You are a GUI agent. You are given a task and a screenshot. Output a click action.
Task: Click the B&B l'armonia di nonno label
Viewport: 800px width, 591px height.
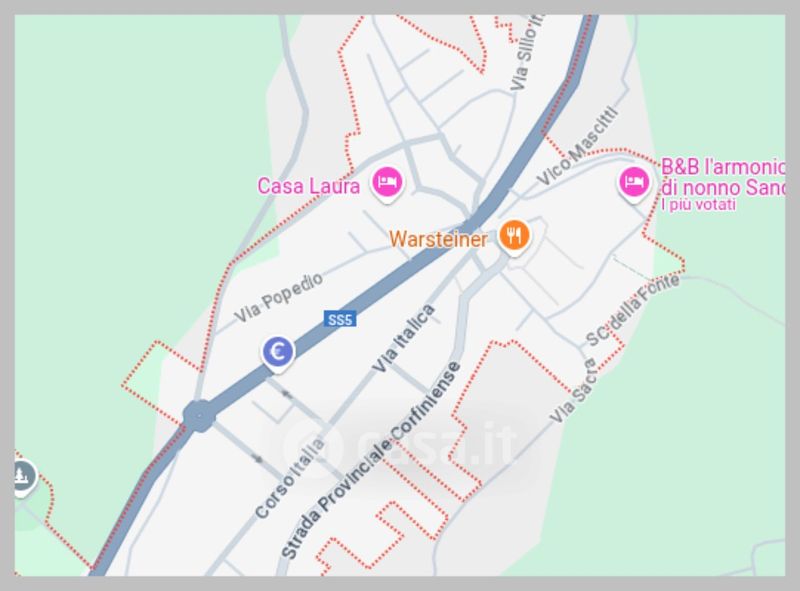point(722,177)
